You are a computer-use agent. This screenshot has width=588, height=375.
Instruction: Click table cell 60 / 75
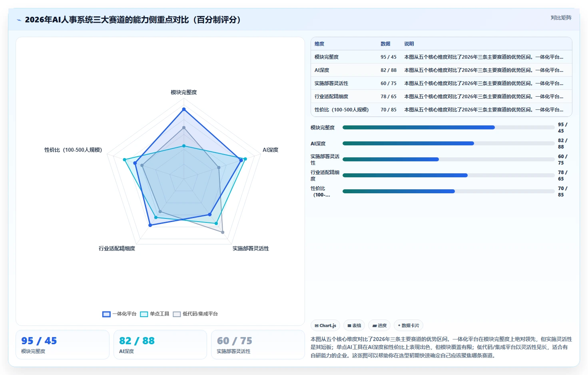pos(389,83)
